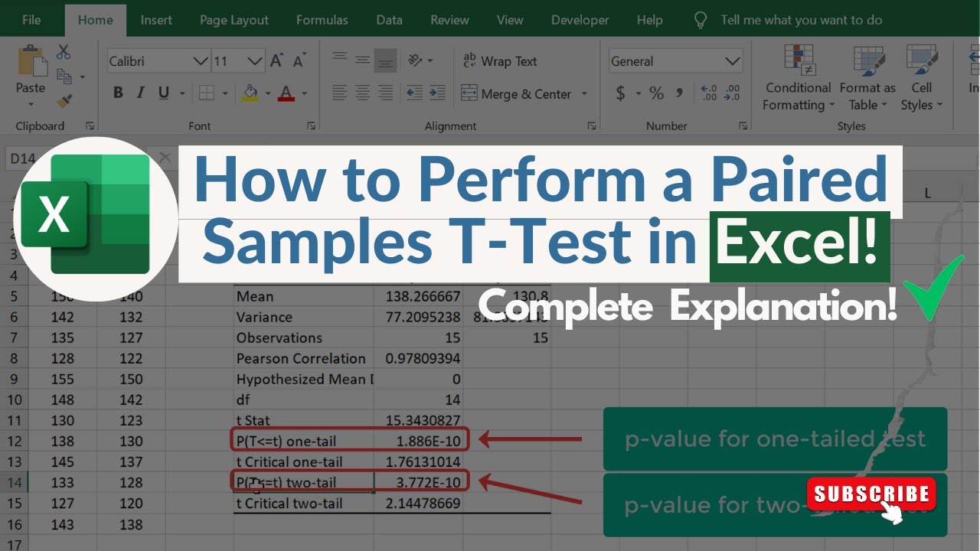This screenshot has height=551, width=980.
Task: Apply the Fill Color paint bucket
Action: click(250, 93)
